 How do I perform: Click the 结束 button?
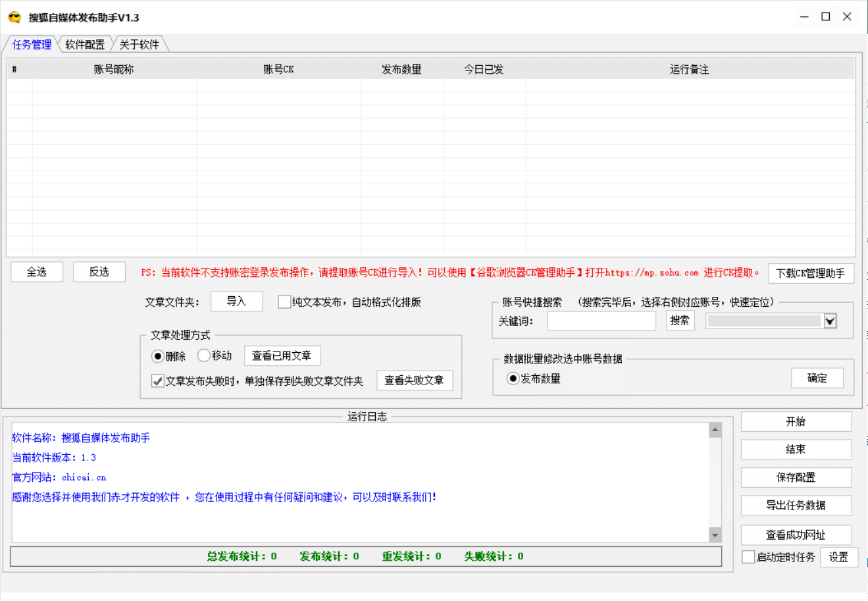tap(796, 450)
